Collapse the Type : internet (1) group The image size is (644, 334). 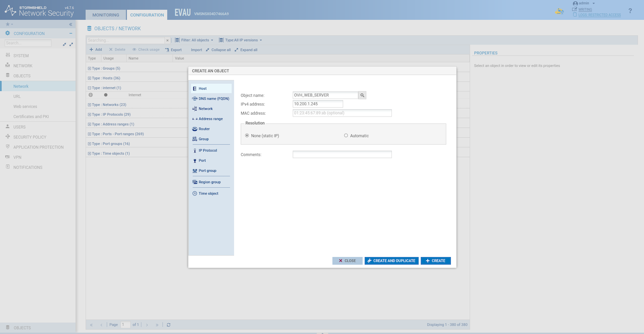(90, 88)
